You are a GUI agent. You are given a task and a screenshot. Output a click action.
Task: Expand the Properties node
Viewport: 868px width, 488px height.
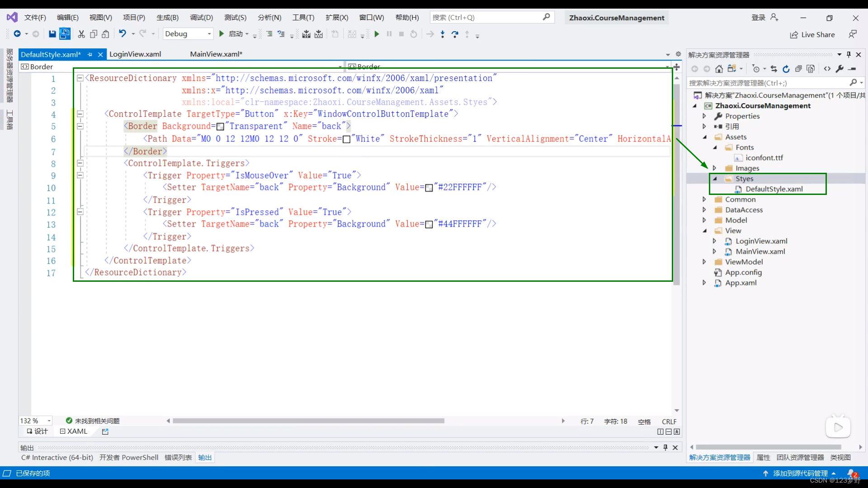click(x=704, y=116)
